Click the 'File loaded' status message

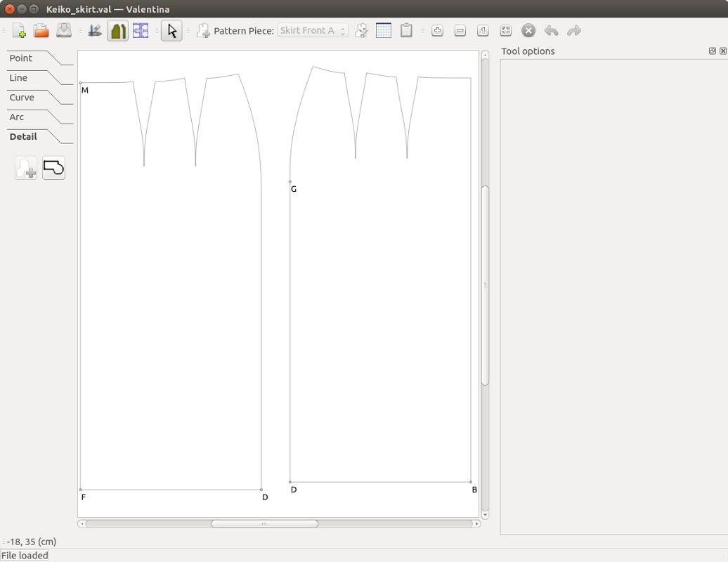pos(25,556)
